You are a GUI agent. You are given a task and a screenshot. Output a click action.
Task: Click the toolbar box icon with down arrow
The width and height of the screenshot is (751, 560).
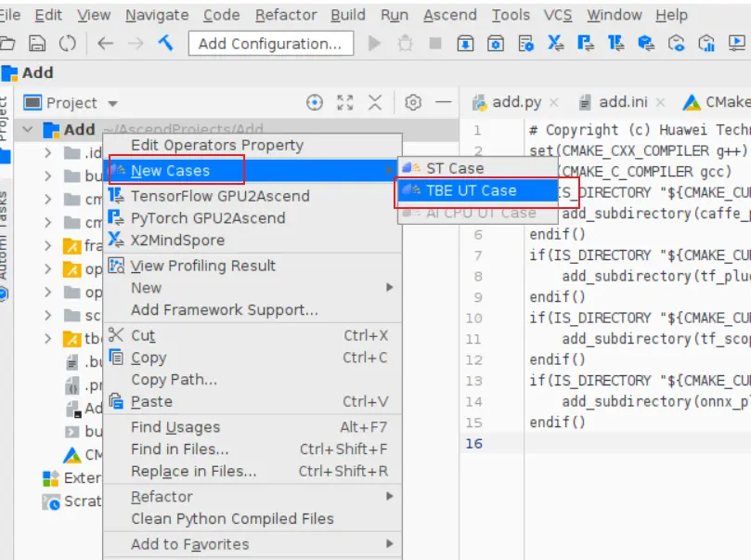pos(465,44)
